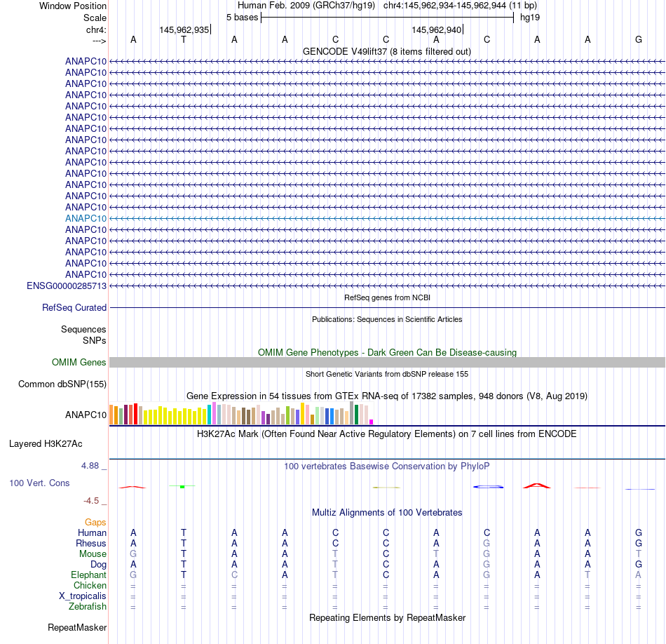Select the Window Position label
This screenshot has height=644, width=666.
click(73, 6)
